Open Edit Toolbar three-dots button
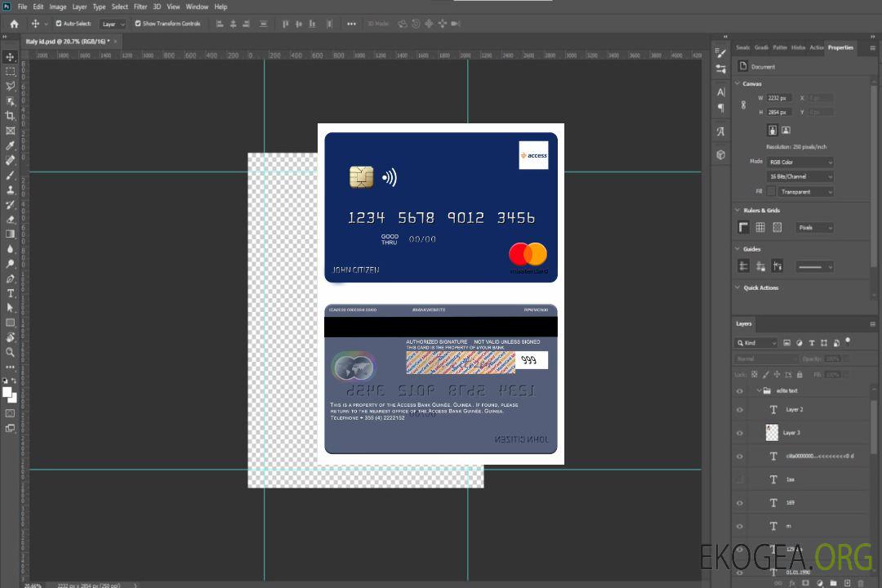The height and width of the screenshot is (588, 882). (10, 367)
